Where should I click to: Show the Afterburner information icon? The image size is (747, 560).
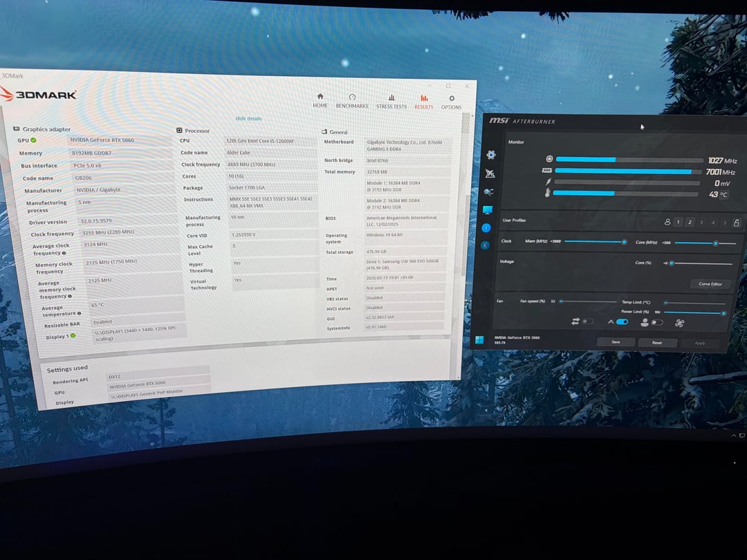pos(486,227)
